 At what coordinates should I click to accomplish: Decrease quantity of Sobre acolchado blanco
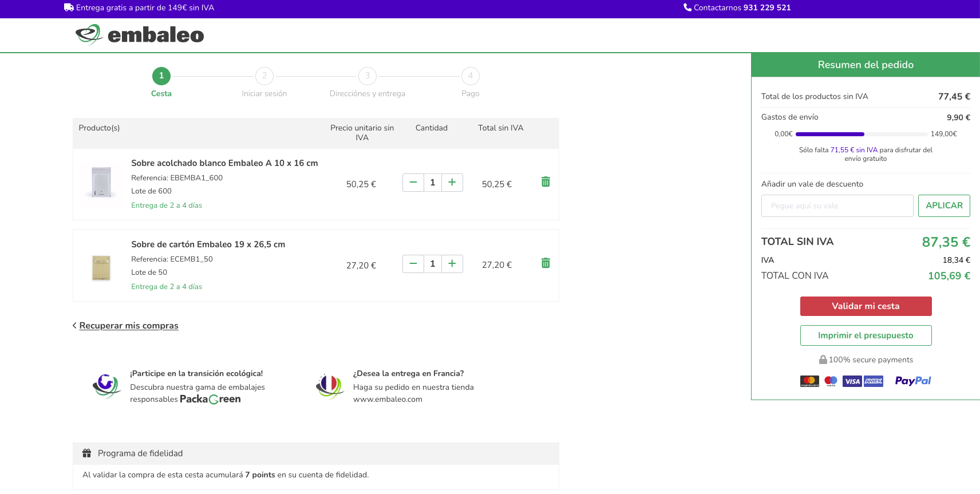click(x=413, y=183)
